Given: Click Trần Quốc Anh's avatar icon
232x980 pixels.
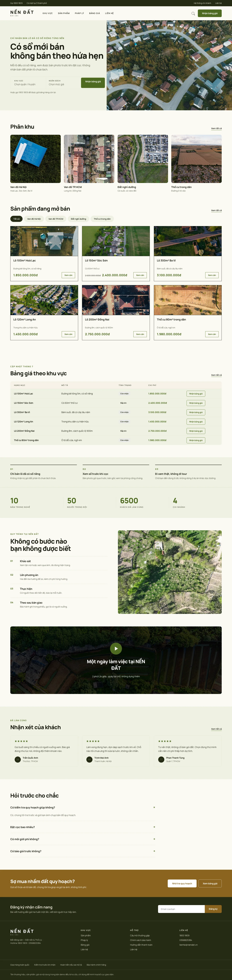Looking at the screenshot, I should coord(18,759).
